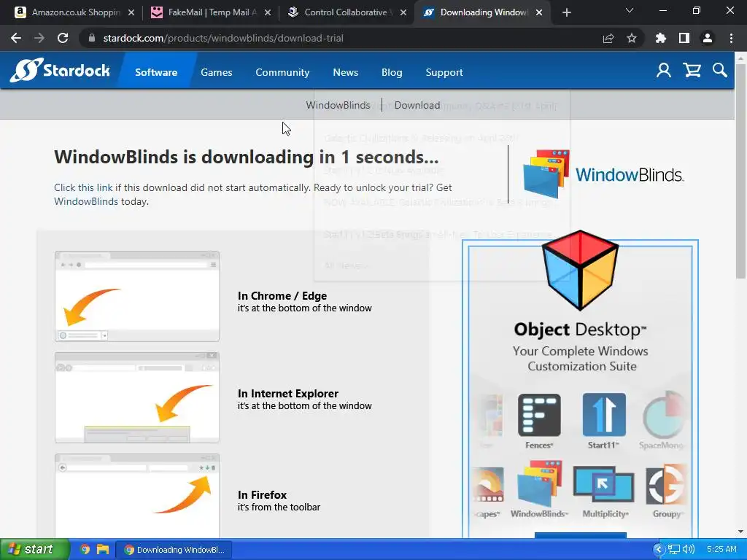Click the share page icon in address bar

point(608,38)
